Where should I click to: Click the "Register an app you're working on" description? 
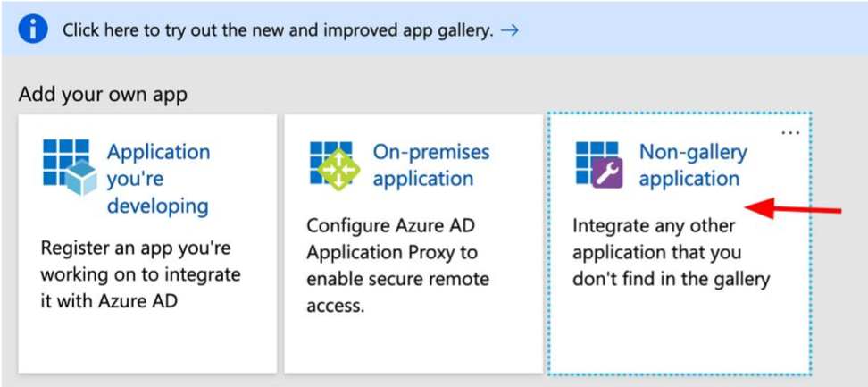tap(143, 273)
